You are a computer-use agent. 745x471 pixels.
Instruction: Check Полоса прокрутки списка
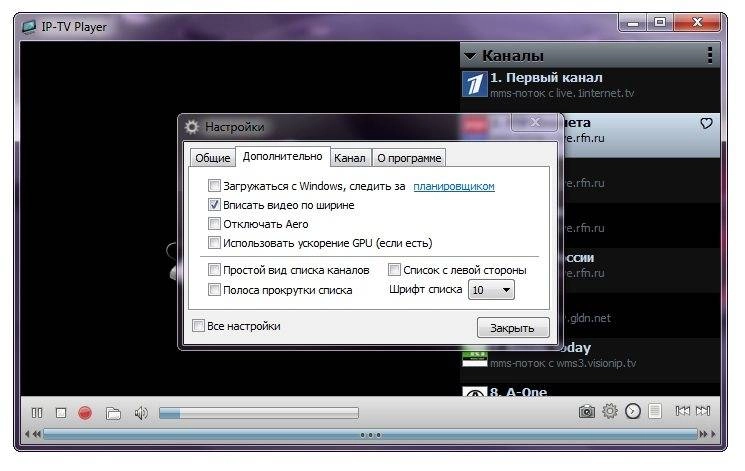(214, 289)
